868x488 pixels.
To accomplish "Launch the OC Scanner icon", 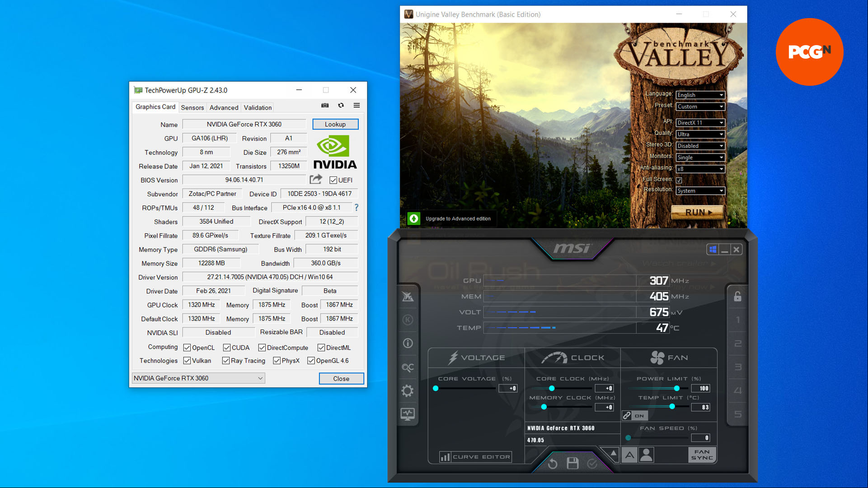I will pos(408,367).
